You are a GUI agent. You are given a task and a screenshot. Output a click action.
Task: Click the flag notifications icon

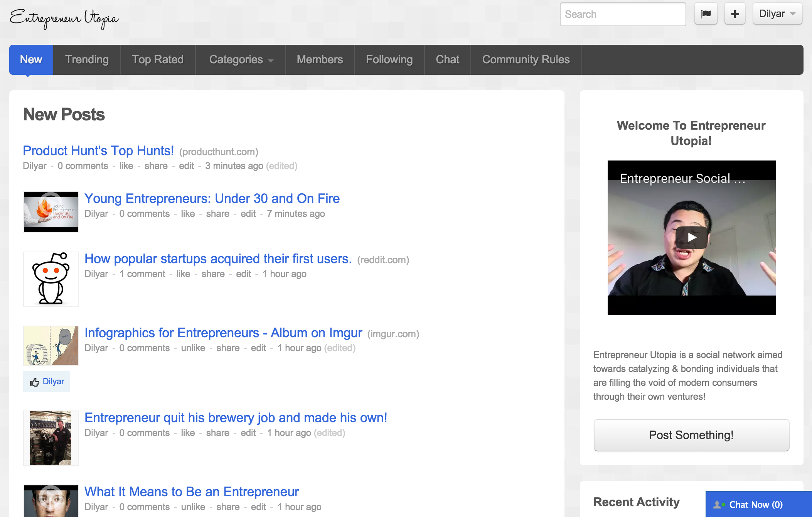706,14
